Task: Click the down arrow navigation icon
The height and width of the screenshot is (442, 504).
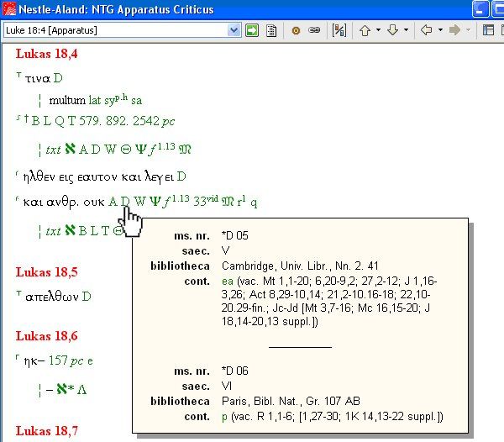Action: [393, 30]
